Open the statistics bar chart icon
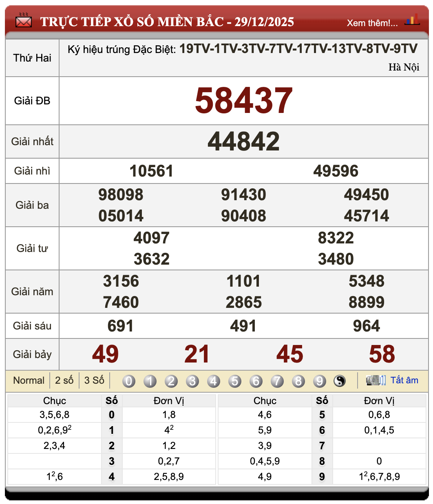Screen dimensions: 433x504 point(412,20)
